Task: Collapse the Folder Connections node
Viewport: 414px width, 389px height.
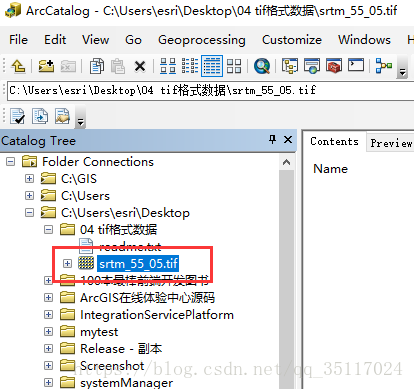Action: point(11,162)
